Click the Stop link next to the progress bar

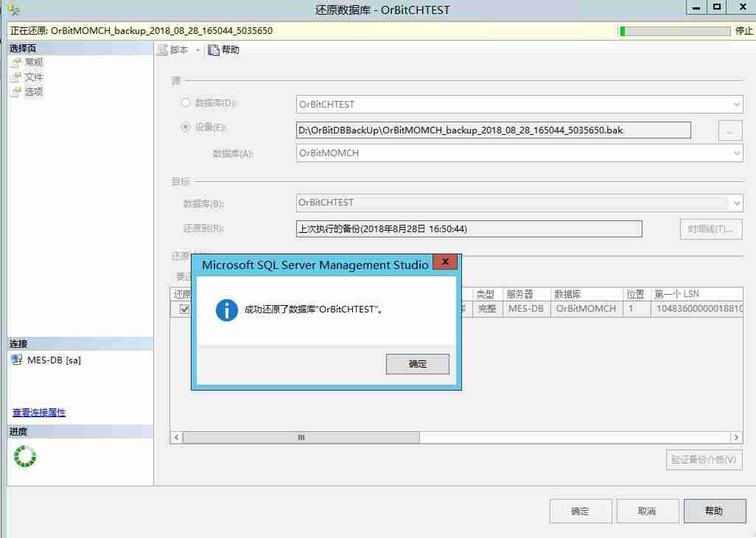(x=743, y=31)
